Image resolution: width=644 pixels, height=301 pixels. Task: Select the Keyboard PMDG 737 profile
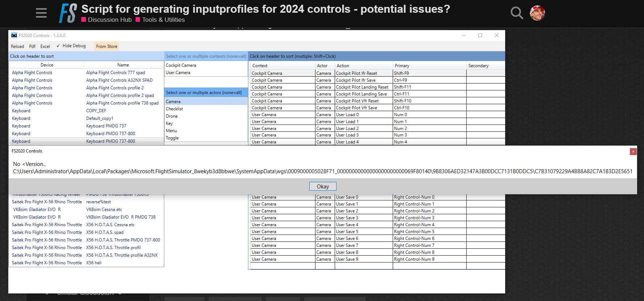[106, 126]
